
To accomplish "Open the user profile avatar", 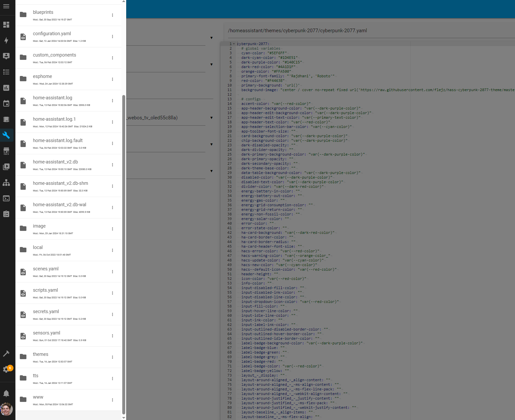I will pyautogui.click(x=6, y=409).
